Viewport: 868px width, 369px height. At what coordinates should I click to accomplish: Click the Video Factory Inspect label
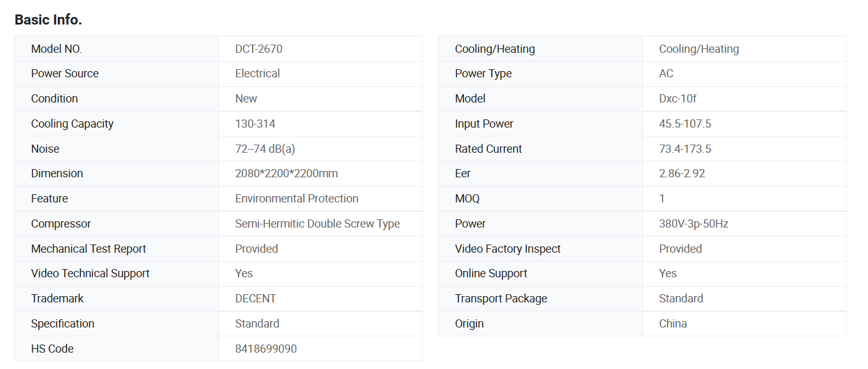coord(507,249)
